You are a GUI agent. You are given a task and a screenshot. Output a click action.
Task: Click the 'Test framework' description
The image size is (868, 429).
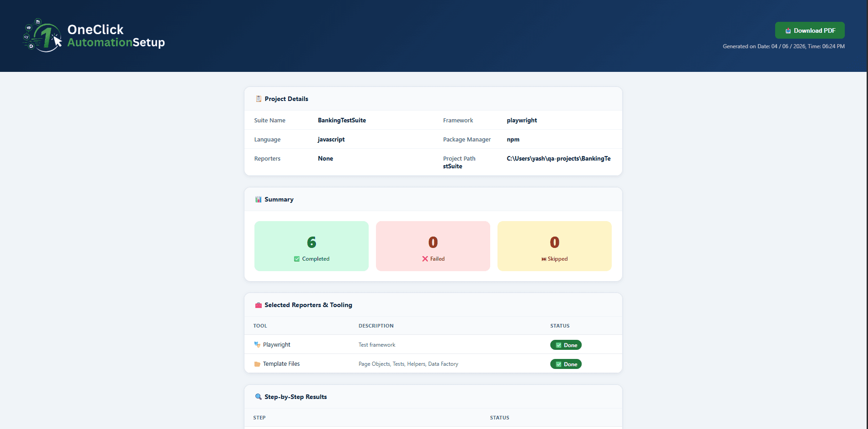tap(377, 345)
